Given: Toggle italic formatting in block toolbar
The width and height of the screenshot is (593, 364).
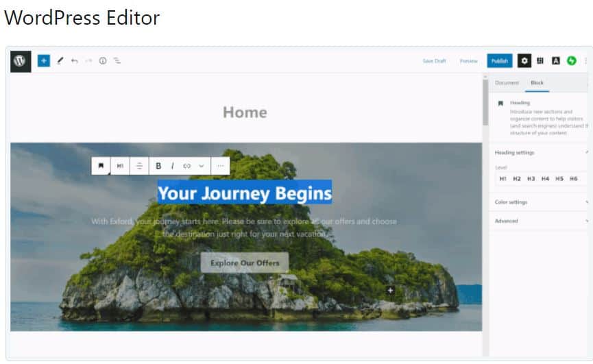Looking at the screenshot, I should click(173, 166).
